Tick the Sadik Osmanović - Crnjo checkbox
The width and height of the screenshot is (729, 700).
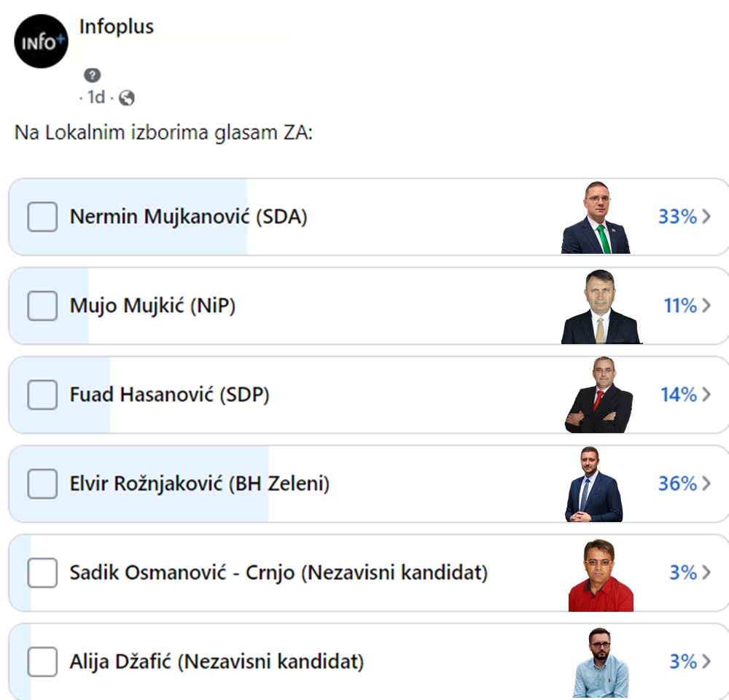tap(42, 572)
